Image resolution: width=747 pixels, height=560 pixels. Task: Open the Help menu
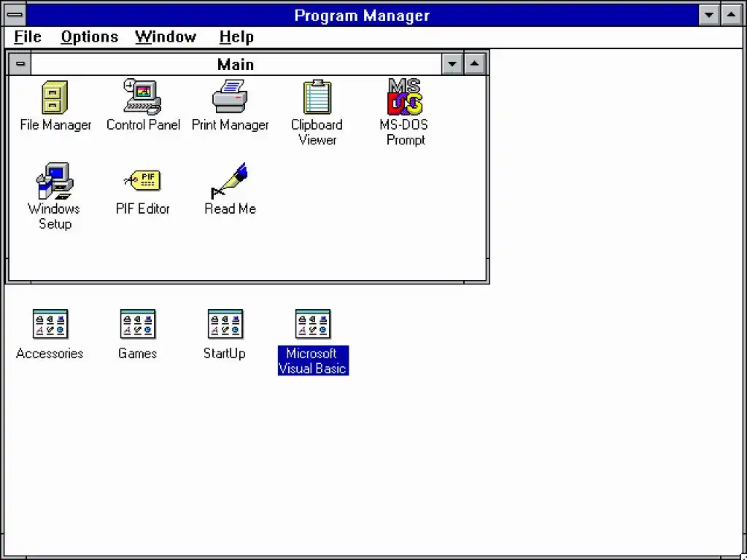(x=236, y=36)
